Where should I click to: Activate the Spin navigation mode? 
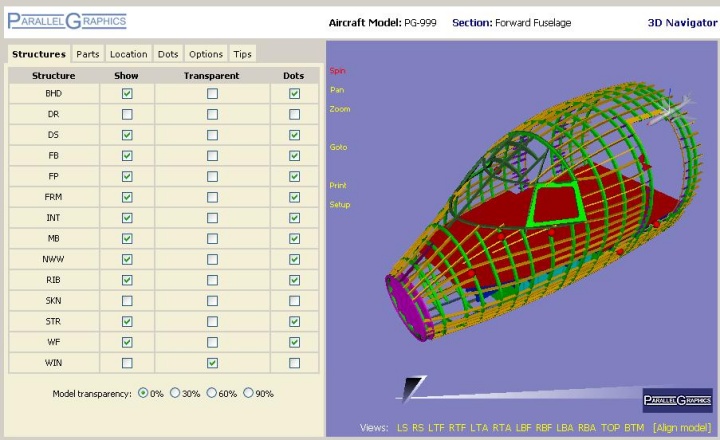337,71
